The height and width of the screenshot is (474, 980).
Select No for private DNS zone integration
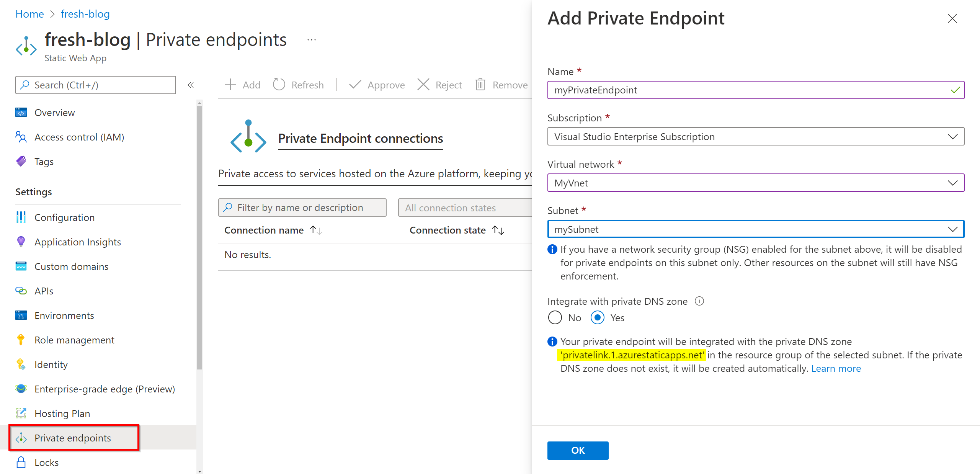(x=554, y=317)
